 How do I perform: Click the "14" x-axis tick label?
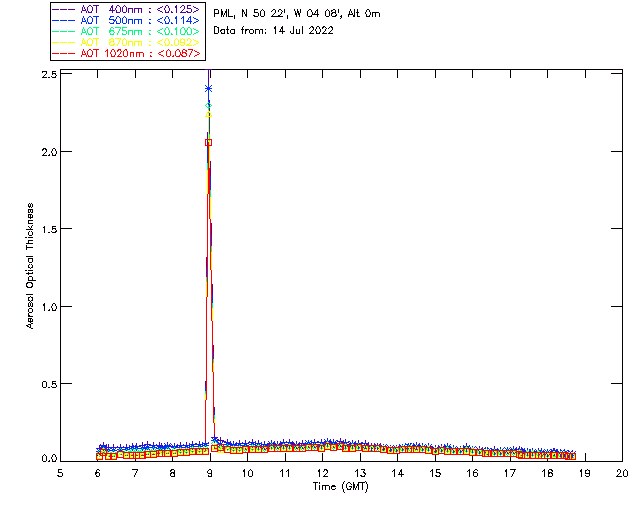[x=398, y=474]
